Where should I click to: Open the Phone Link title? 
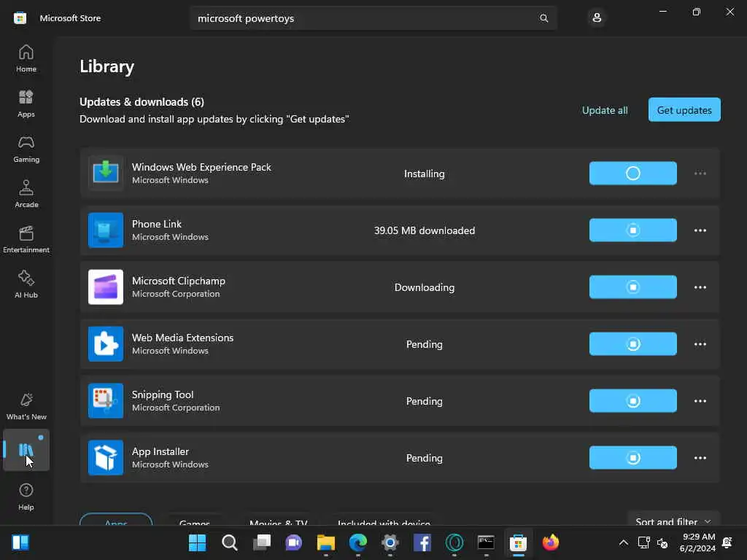[x=157, y=224]
